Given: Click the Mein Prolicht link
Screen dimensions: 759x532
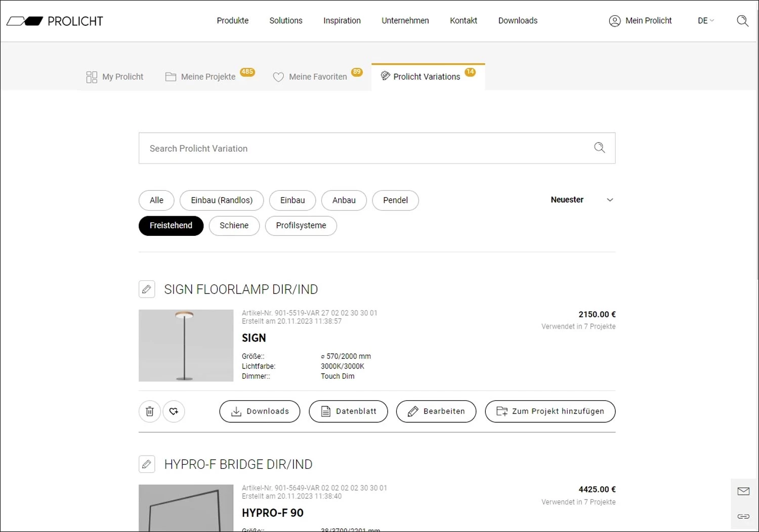Looking at the screenshot, I should [x=648, y=21].
